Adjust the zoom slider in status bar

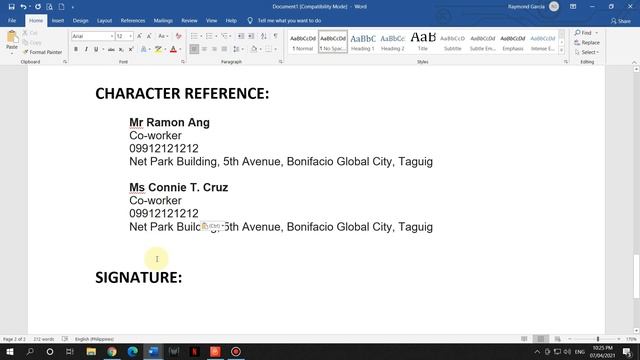click(598, 339)
